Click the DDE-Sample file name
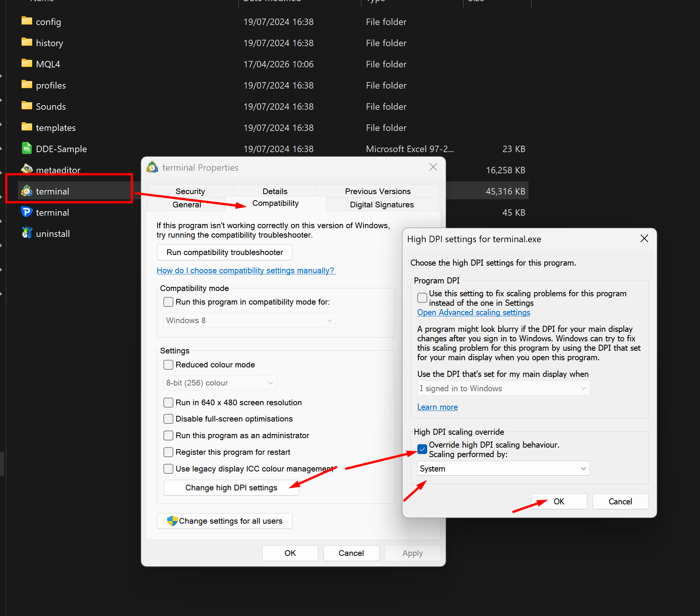This screenshot has height=616, width=700. pos(61,149)
